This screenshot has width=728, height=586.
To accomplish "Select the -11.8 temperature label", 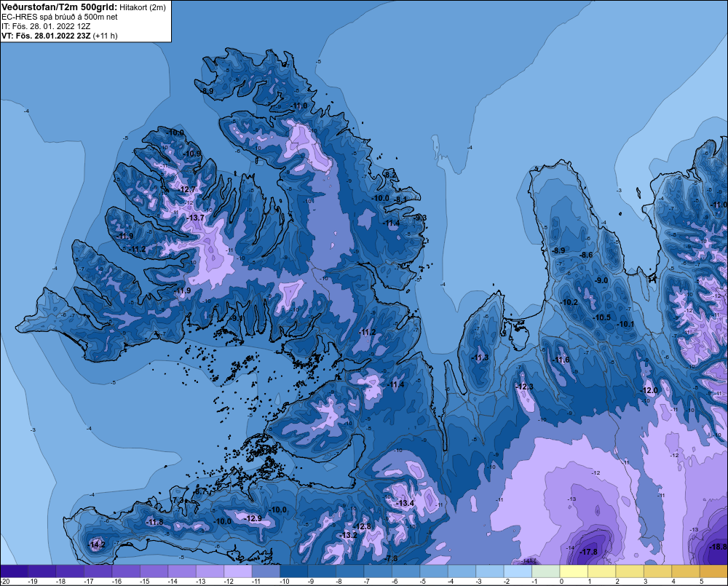I will click(154, 523).
